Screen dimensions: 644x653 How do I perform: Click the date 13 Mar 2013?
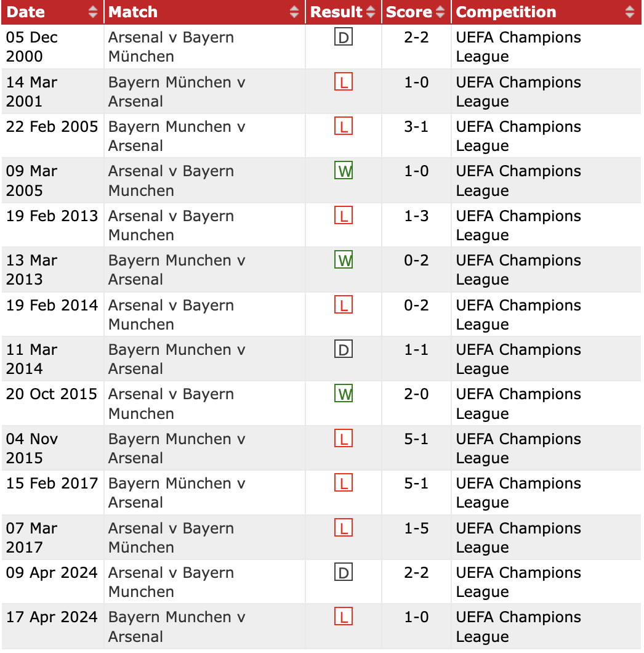click(x=31, y=270)
